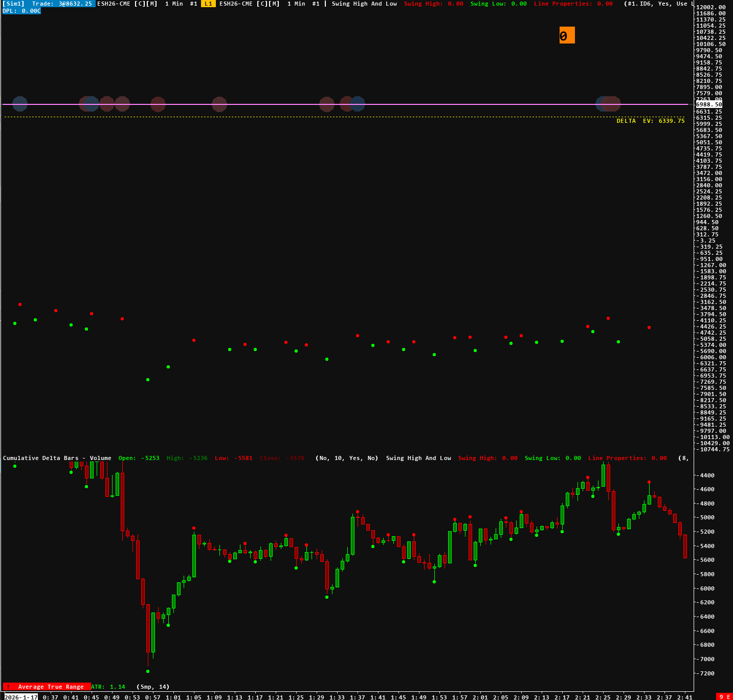Screen dimensions: 733x700
Task: Click the 'ATR: 1.14' value
Action: click(108, 687)
